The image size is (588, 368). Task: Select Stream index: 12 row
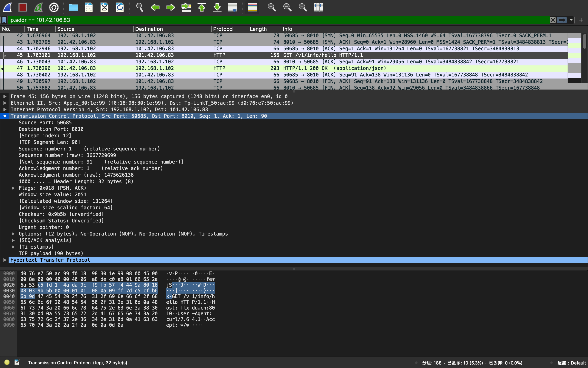click(x=45, y=136)
